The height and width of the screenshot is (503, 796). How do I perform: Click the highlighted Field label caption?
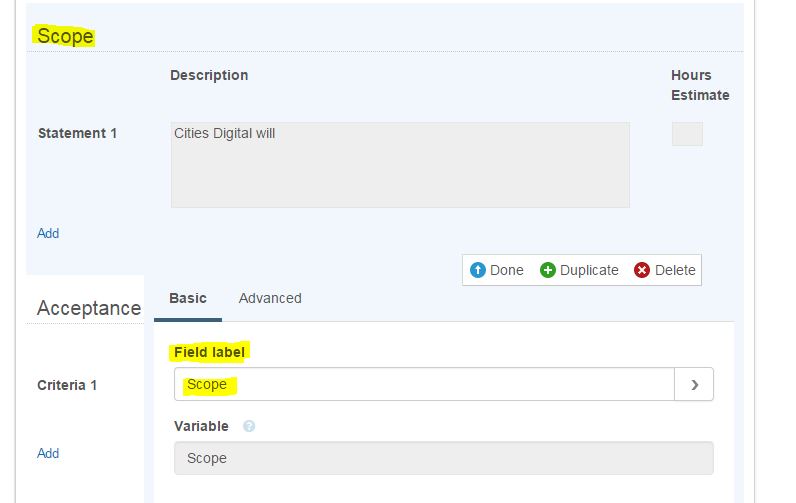pos(209,352)
